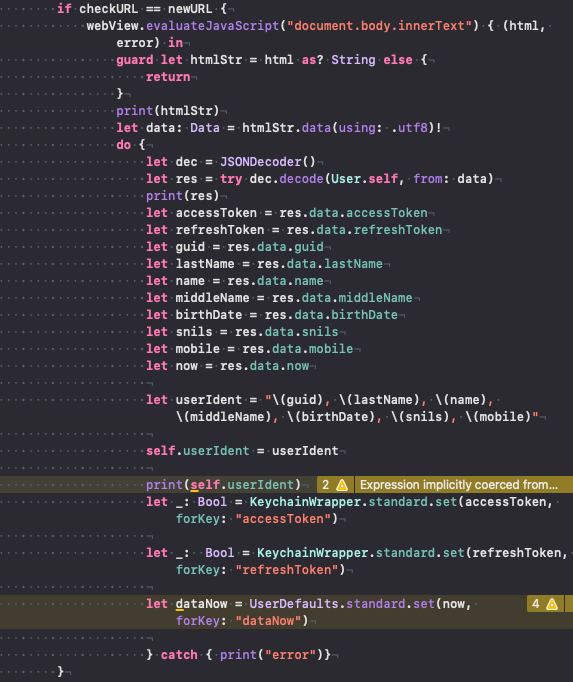The height and width of the screenshot is (682, 573).
Task: Click the underlined "dataNow" variable name
Action: tap(201, 604)
